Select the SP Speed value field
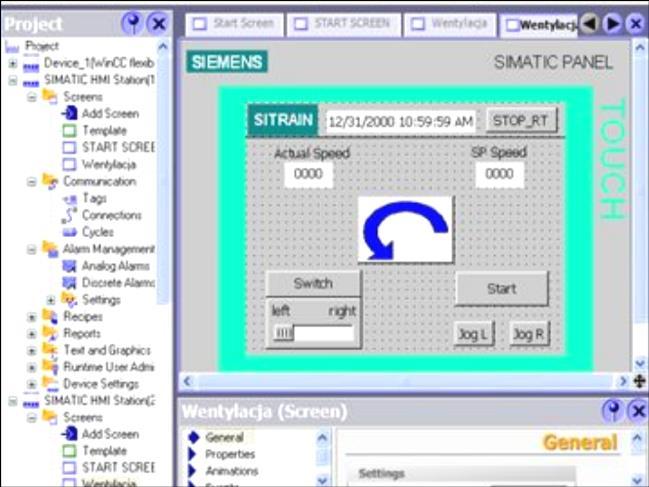Image resolution: width=649 pixels, height=487 pixels. [x=500, y=174]
